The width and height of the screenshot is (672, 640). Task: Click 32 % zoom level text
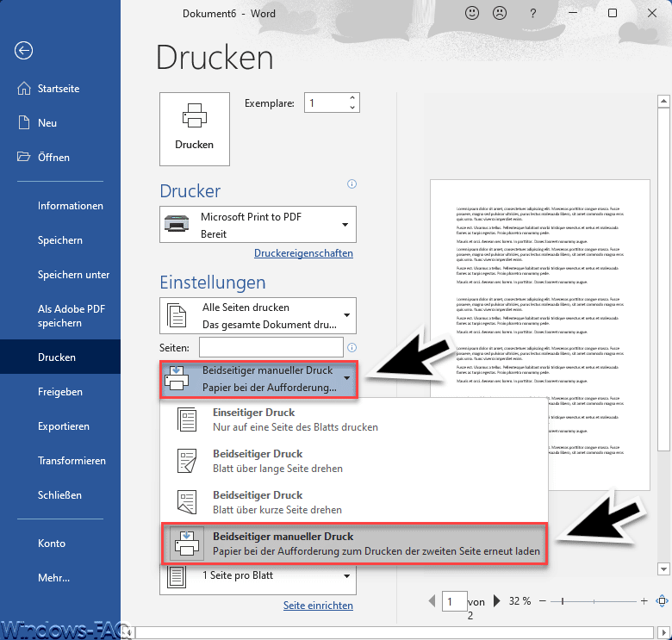point(520,601)
